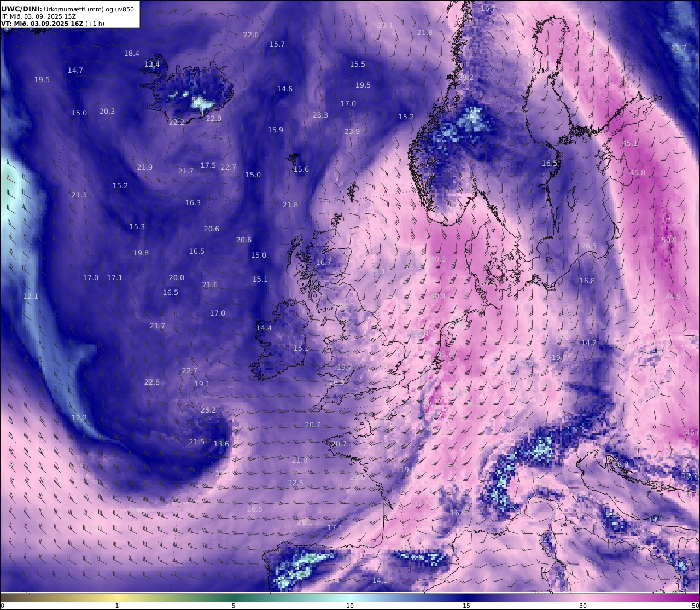This screenshot has height=610, width=700.
Task: Select the 11.7 value in the top-right corner
Action: click(679, 48)
